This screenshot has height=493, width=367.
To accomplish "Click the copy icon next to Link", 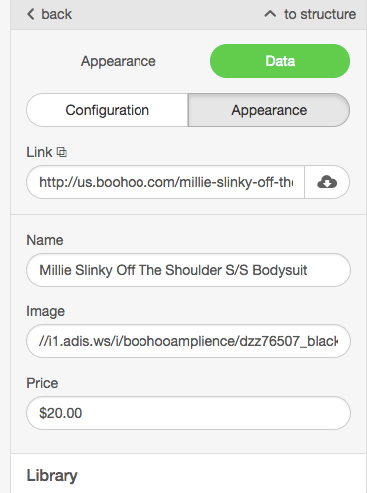I will [x=62, y=152].
